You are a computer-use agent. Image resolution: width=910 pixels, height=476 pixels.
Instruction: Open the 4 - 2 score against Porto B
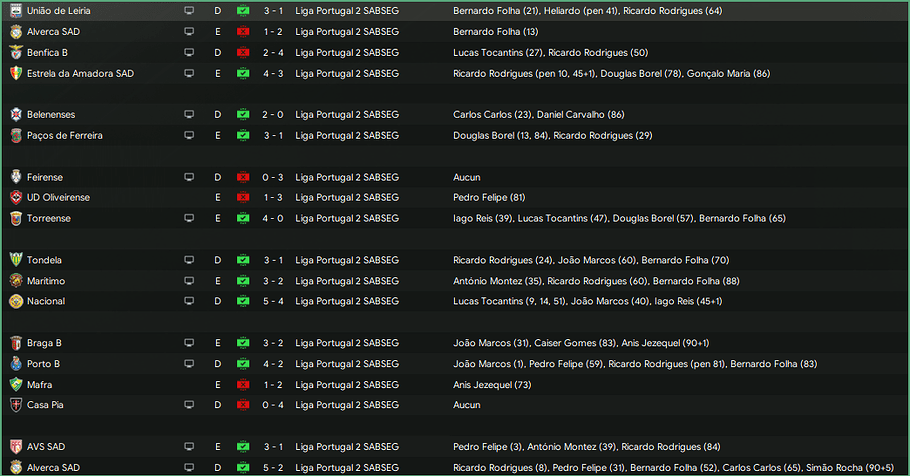tap(272, 364)
